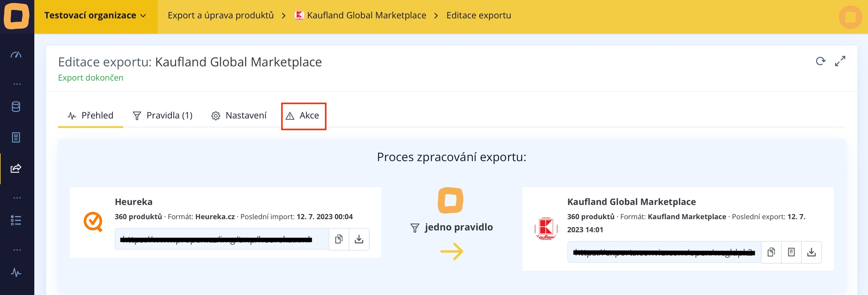Copy the Kaufland export URL
This screenshot has width=868, height=295.
coord(771,252)
